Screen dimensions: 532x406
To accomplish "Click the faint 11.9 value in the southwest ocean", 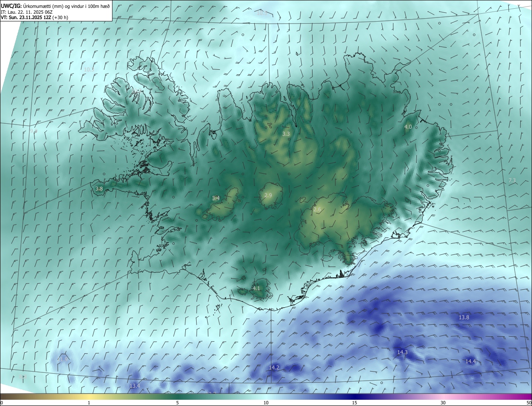I will coord(62,359).
